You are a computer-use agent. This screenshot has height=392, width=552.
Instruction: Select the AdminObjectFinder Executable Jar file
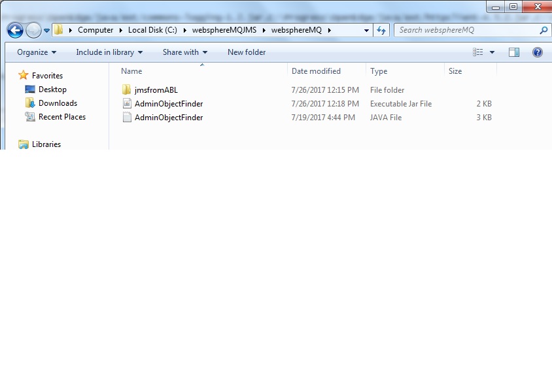coord(169,104)
